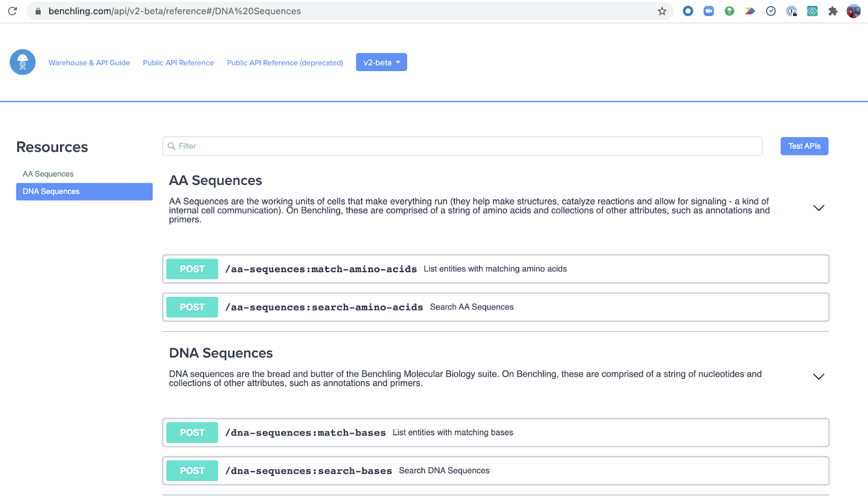Click the green Benchling extension icon
This screenshot has height=503, width=868.
pyautogui.click(x=729, y=11)
